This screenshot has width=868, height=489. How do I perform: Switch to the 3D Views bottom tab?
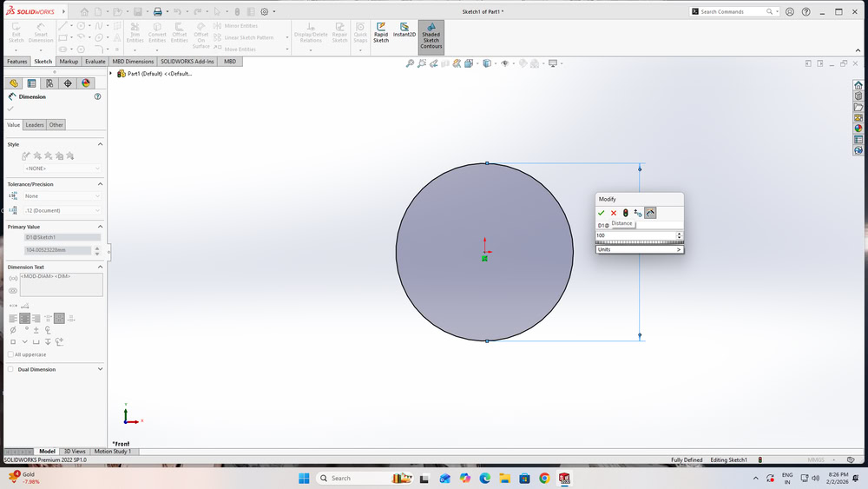[75, 452]
